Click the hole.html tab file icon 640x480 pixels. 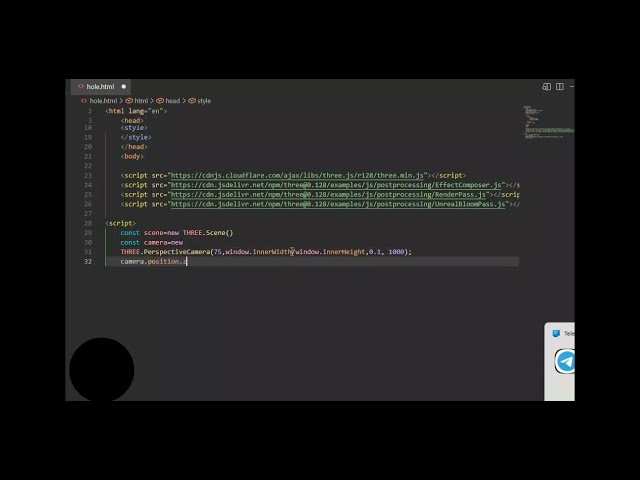[81, 87]
